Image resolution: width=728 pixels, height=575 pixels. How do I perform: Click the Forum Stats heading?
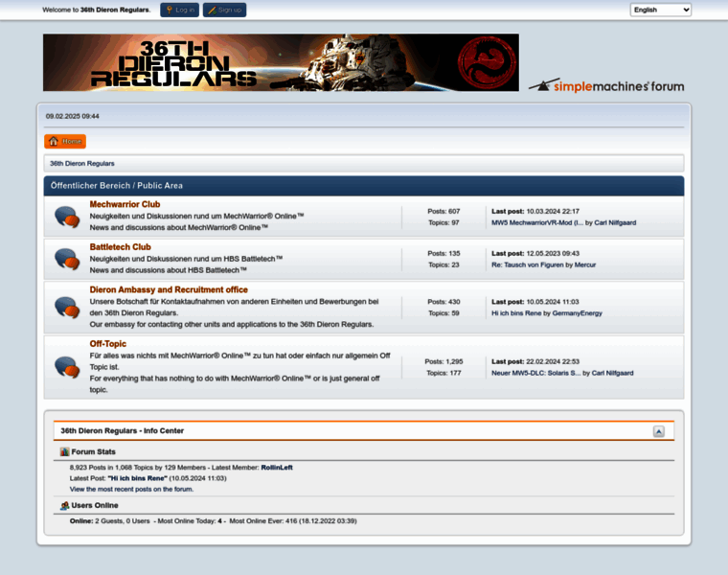click(93, 452)
